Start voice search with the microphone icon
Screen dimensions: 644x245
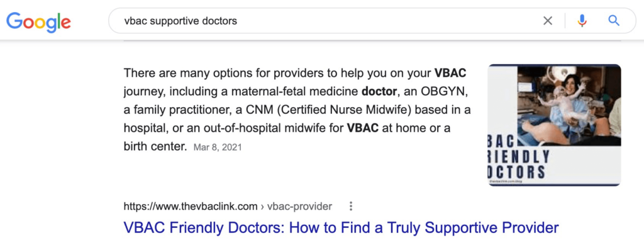tap(582, 21)
